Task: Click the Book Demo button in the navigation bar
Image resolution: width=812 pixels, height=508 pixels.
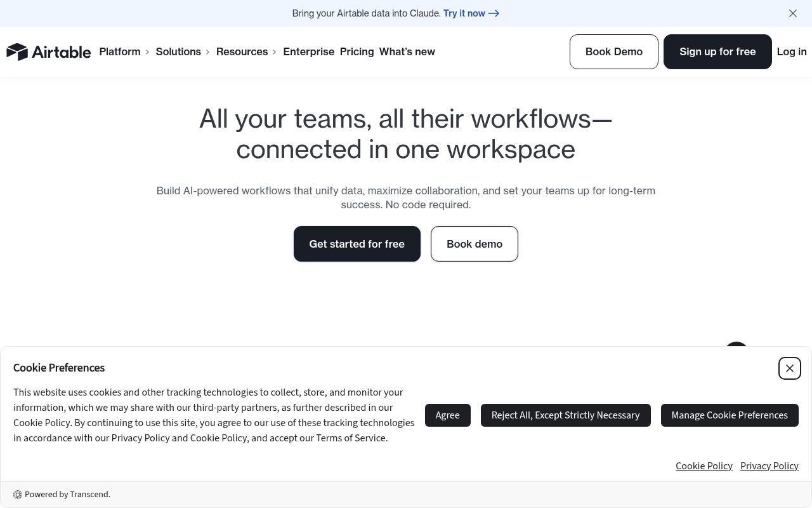Action: click(614, 51)
